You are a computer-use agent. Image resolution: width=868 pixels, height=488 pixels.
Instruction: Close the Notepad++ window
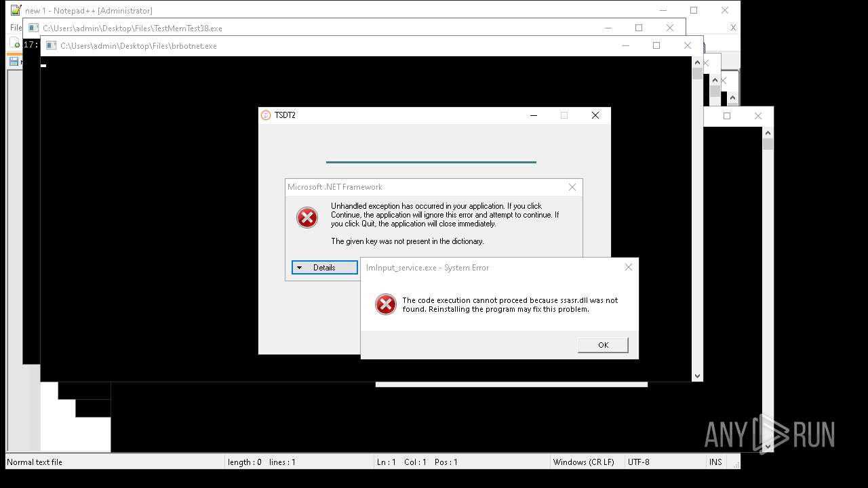coord(725,10)
